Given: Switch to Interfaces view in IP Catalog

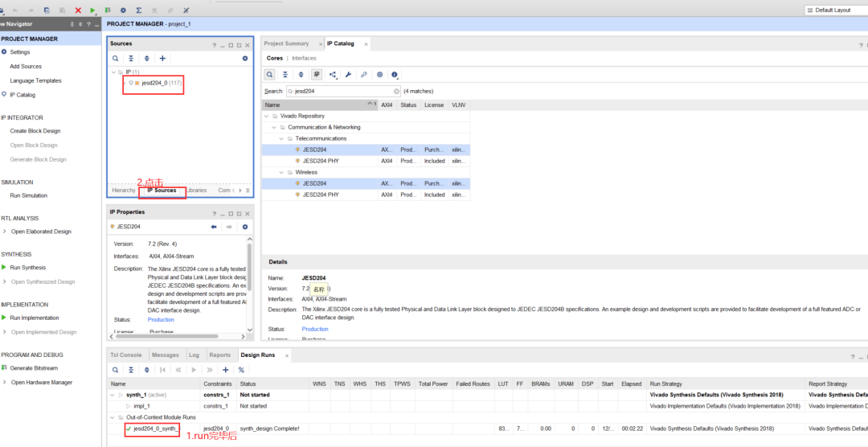Looking at the screenshot, I should 304,58.
